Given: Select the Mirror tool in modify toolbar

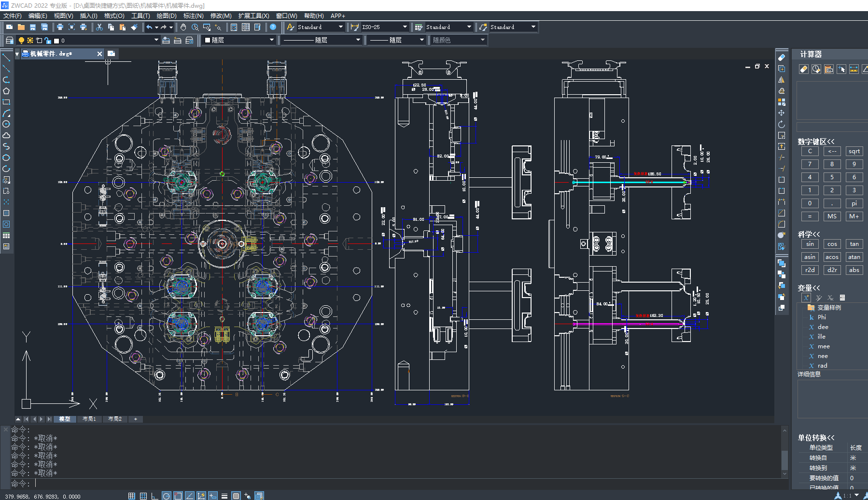Looking at the screenshot, I should click(x=781, y=80).
